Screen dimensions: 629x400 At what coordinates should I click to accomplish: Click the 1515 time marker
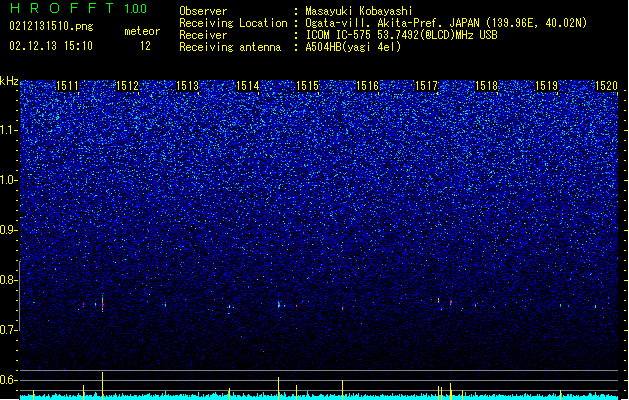coord(307,86)
